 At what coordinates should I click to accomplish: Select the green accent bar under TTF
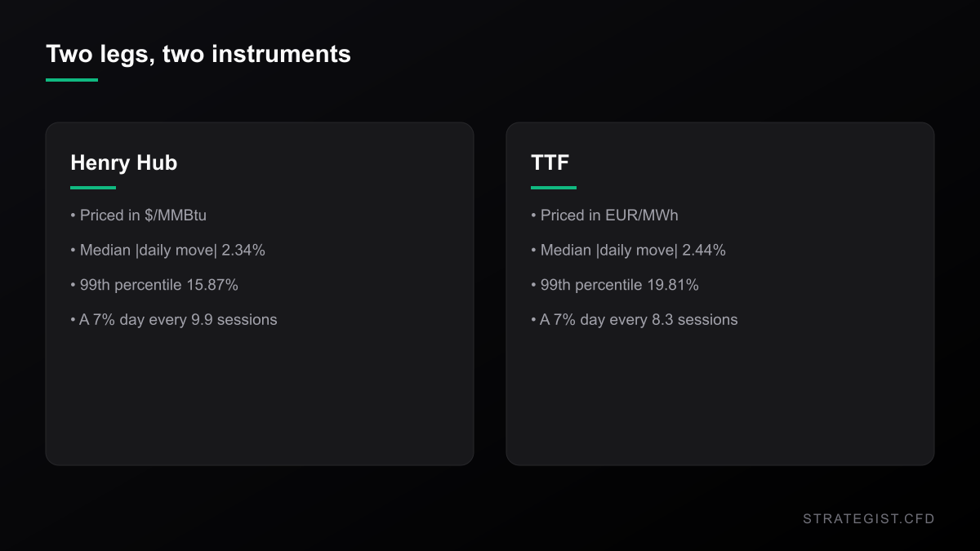point(554,188)
